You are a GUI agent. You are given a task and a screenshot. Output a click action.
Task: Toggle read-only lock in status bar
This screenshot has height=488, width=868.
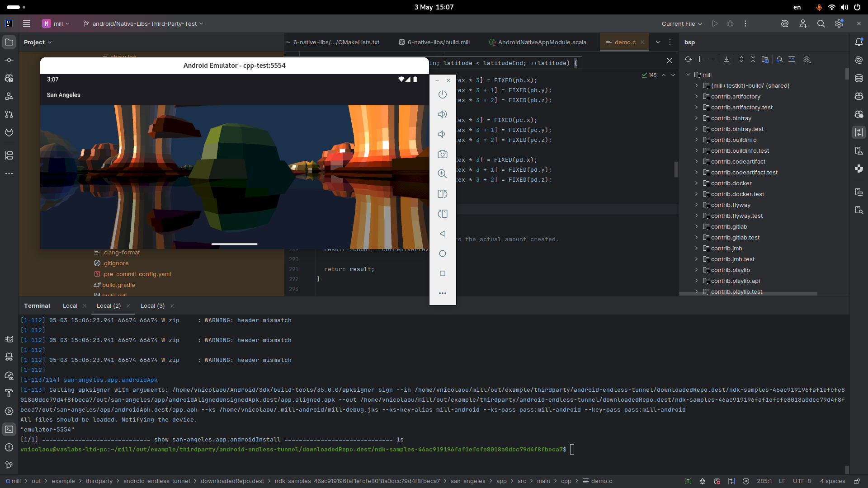[x=857, y=481]
